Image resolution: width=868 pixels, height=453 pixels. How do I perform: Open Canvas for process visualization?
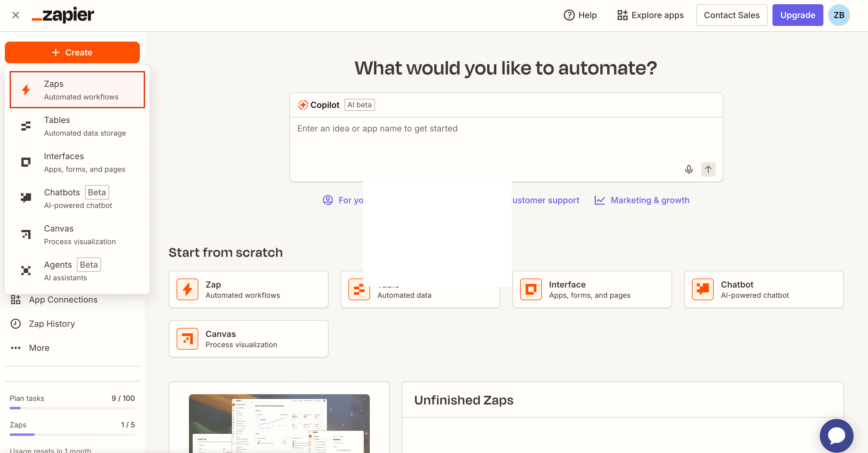tap(77, 234)
